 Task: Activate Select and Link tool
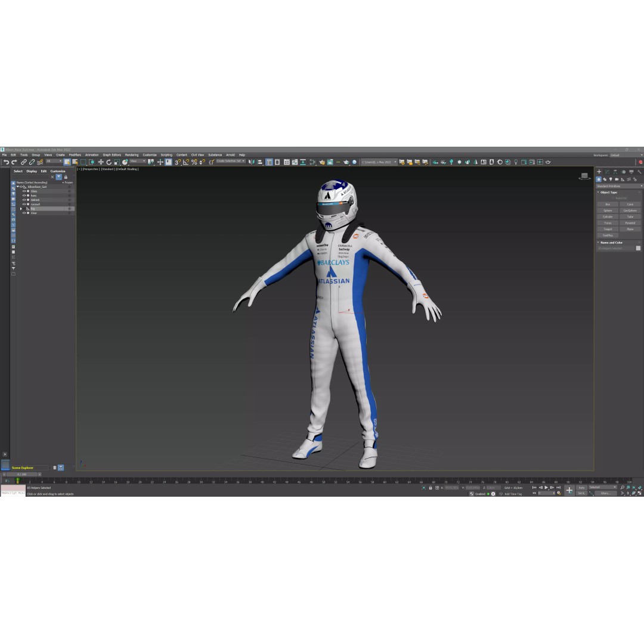pos(23,162)
